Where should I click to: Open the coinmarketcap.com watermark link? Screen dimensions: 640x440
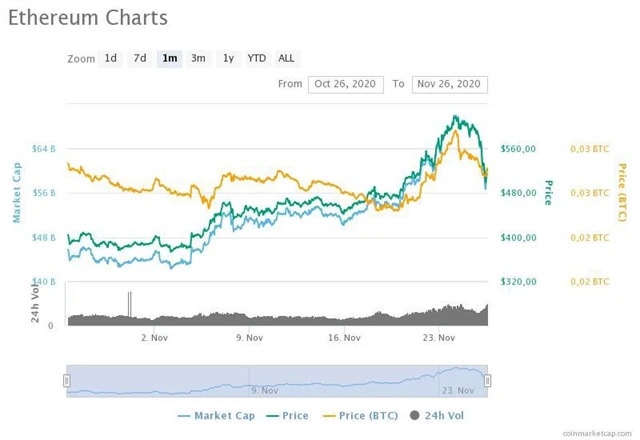pos(598,433)
